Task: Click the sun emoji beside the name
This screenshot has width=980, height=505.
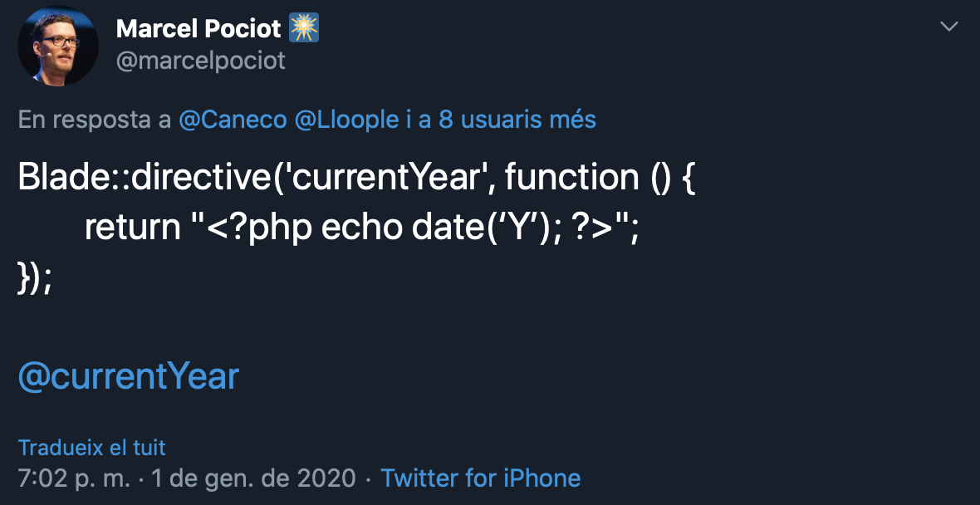Action: (304, 27)
